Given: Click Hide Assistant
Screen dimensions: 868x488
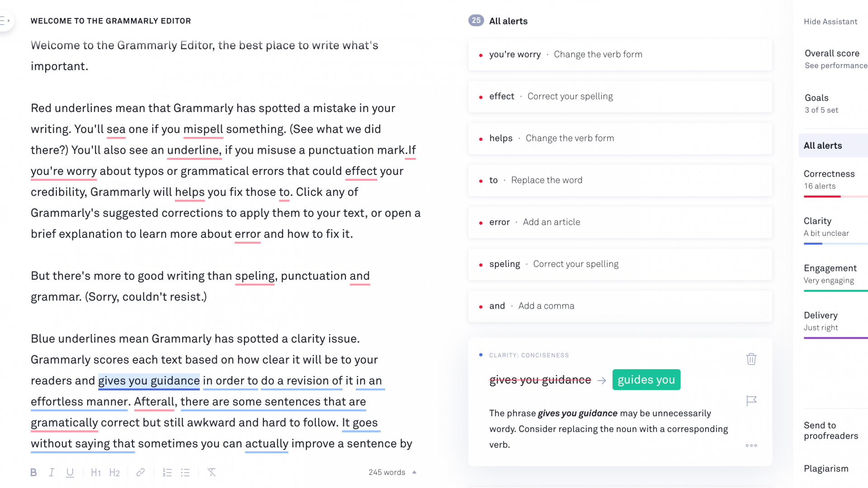Looking at the screenshot, I should tap(830, 22).
